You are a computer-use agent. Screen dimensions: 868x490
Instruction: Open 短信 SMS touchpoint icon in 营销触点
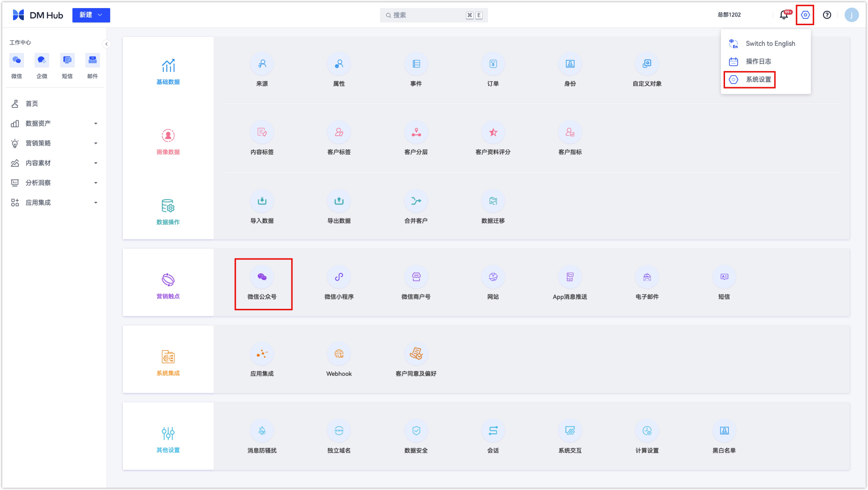click(x=724, y=277)
